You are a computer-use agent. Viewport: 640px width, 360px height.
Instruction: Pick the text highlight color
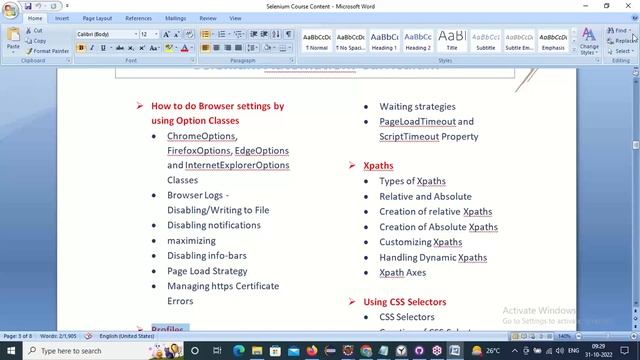(169, 48)
